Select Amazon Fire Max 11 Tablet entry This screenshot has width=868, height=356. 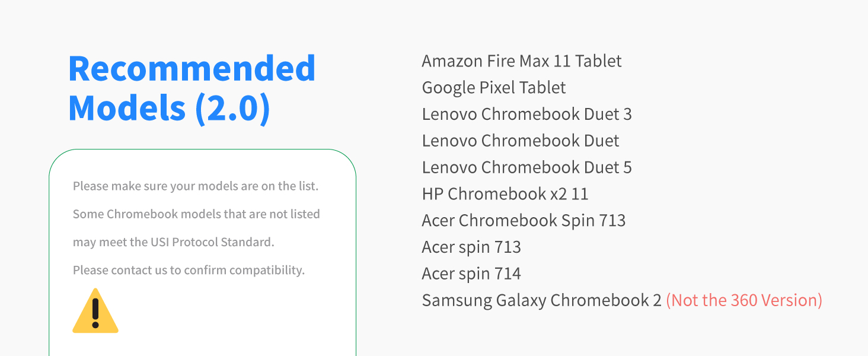pyautogui.click(x=522, y=61)
